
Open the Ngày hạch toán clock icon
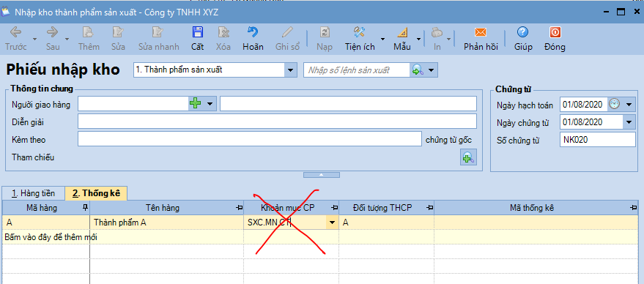pos(614,104)
